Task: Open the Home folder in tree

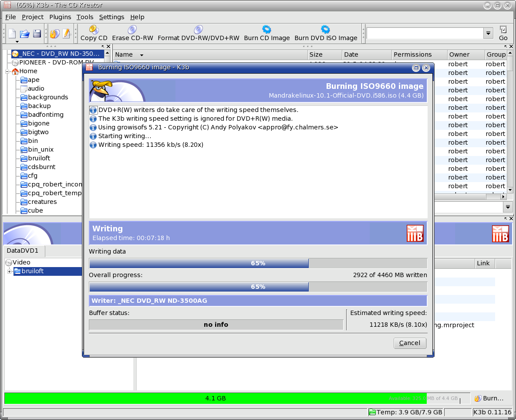Action: click(25, 71)
